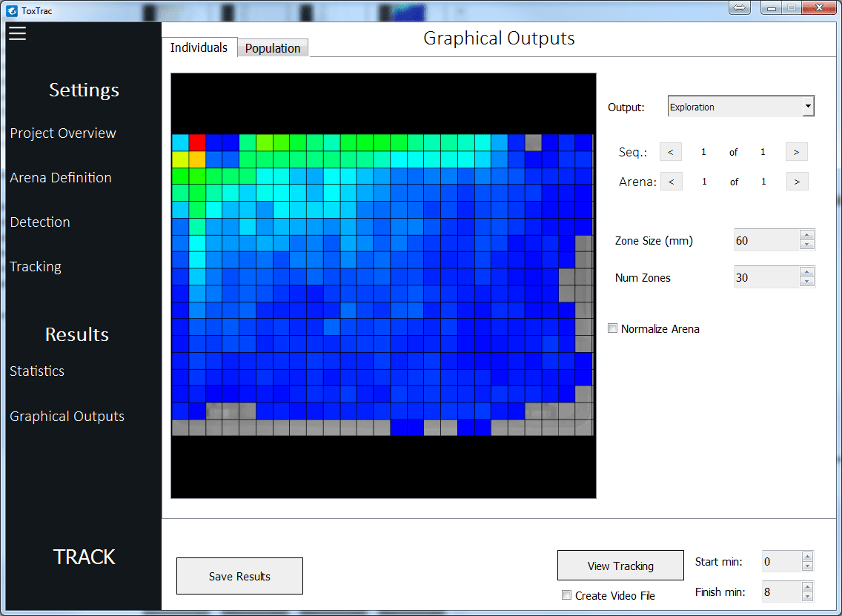Increment the Zone Size value
This screenshot has height=616, width=842.
(806, 235)
